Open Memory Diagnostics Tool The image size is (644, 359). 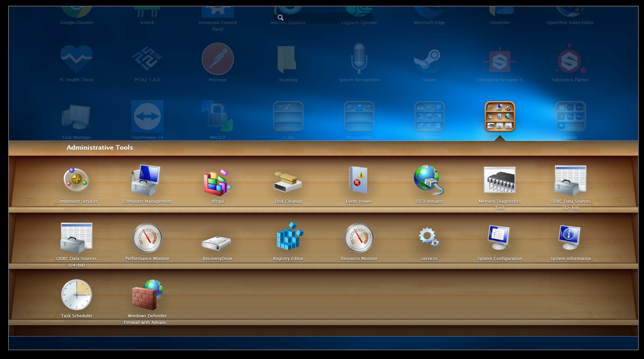[499, 180]
